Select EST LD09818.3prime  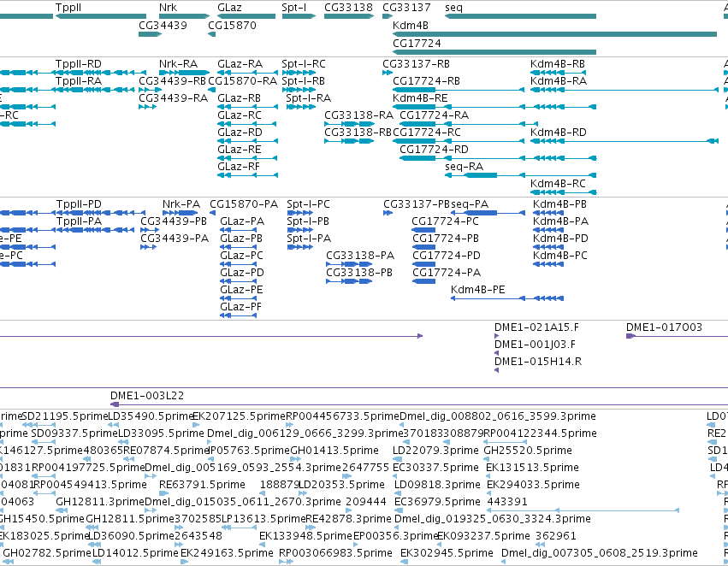point(437,485)
